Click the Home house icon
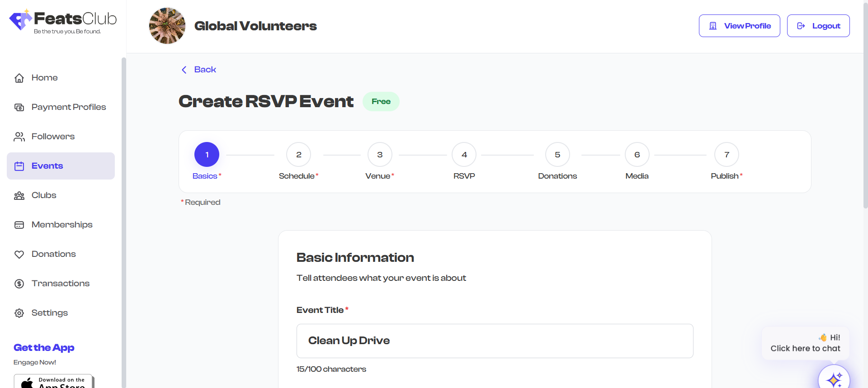The height and width of the screenshot is (388, 868). pyautogui.click(x=19, y=78)
